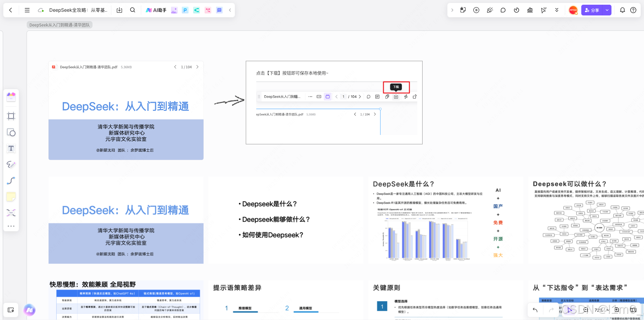Select the yellow sticky note tool
Viewport: 644px width, 320px height.
[x=11, y=197]
